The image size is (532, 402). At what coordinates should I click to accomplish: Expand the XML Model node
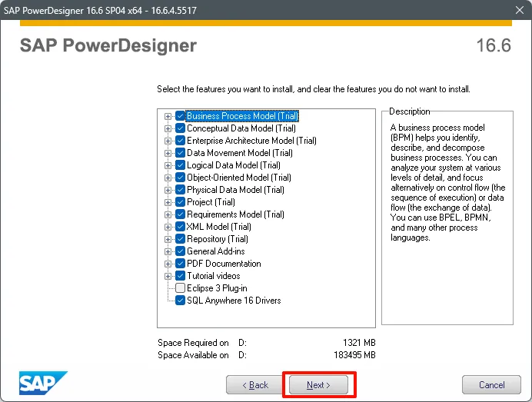(x=168, y=227)
